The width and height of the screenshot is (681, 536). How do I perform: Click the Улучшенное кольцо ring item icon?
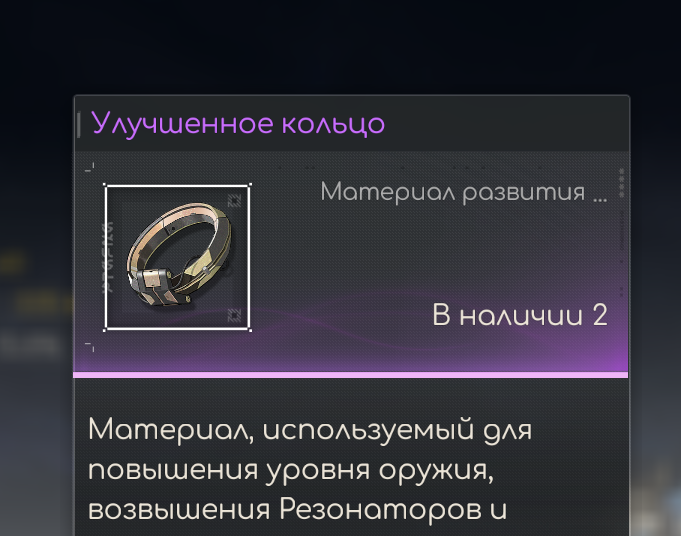click(x=177, y=257)
